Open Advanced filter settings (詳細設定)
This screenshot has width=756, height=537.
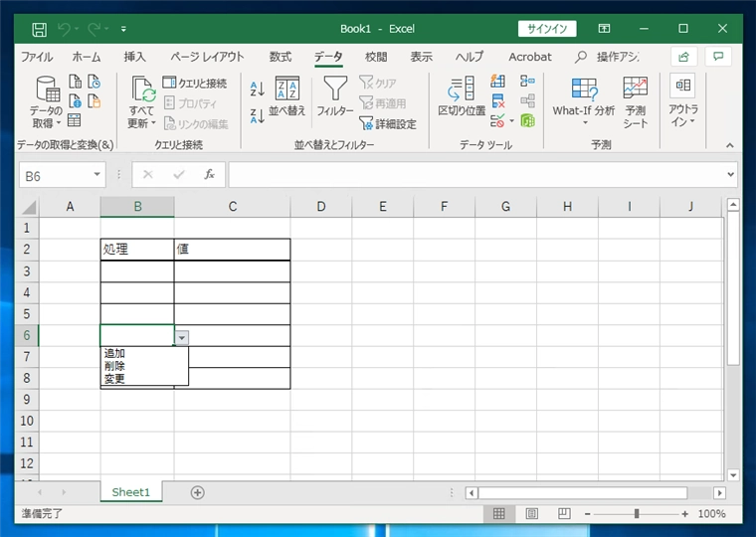388,124
